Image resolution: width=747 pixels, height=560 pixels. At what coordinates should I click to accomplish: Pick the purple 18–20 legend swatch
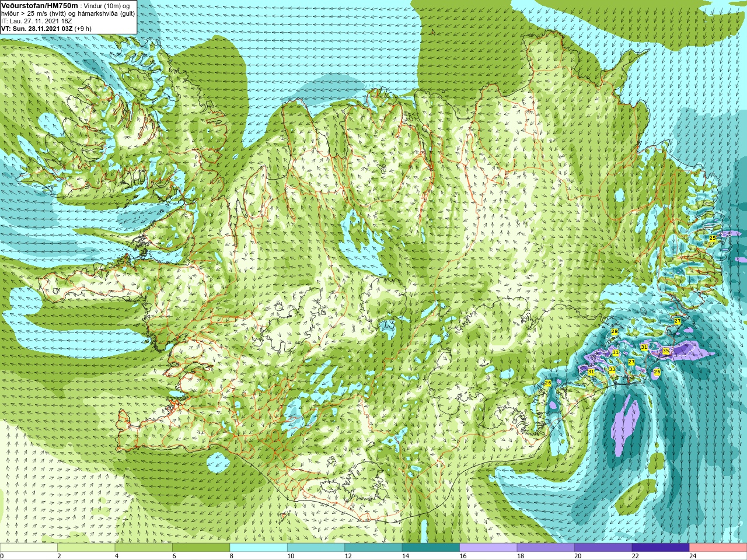pyautogui.click(x=546, y=548)
